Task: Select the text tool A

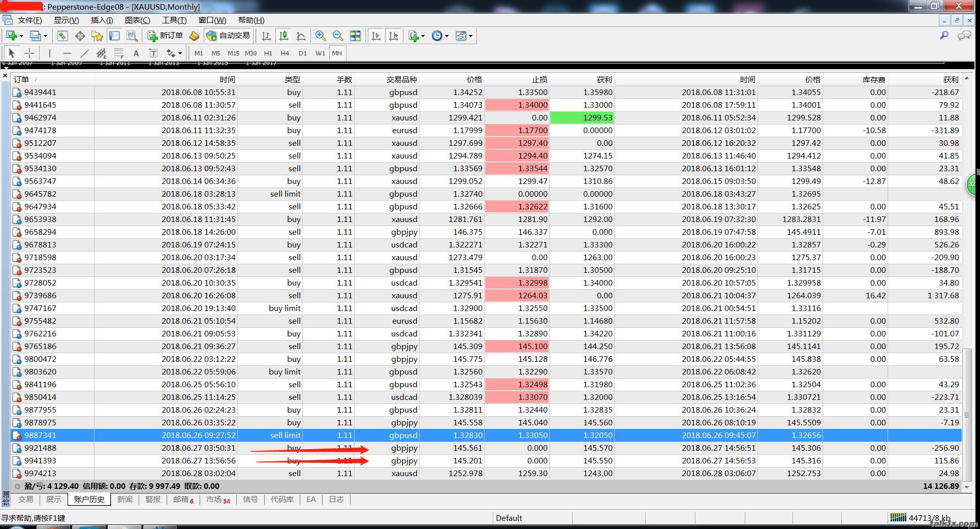Action: click(x=136, y=53)
